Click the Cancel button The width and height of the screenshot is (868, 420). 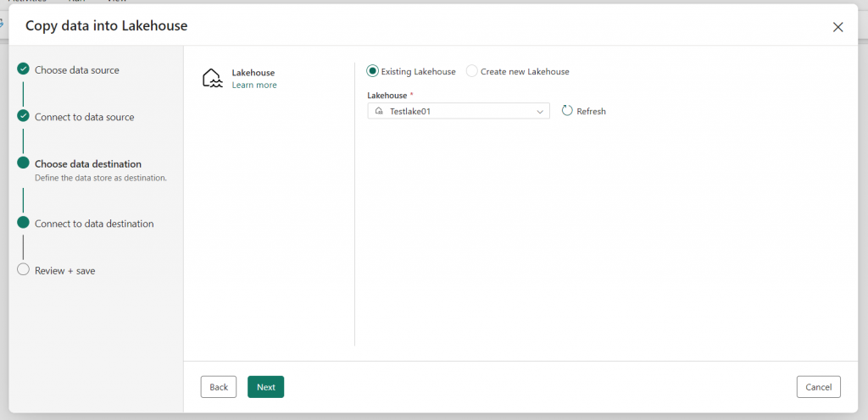(x=819, y=387)
